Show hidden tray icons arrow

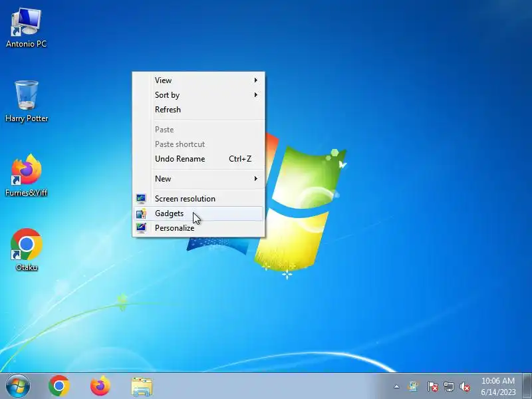click(x=396, y=386)
